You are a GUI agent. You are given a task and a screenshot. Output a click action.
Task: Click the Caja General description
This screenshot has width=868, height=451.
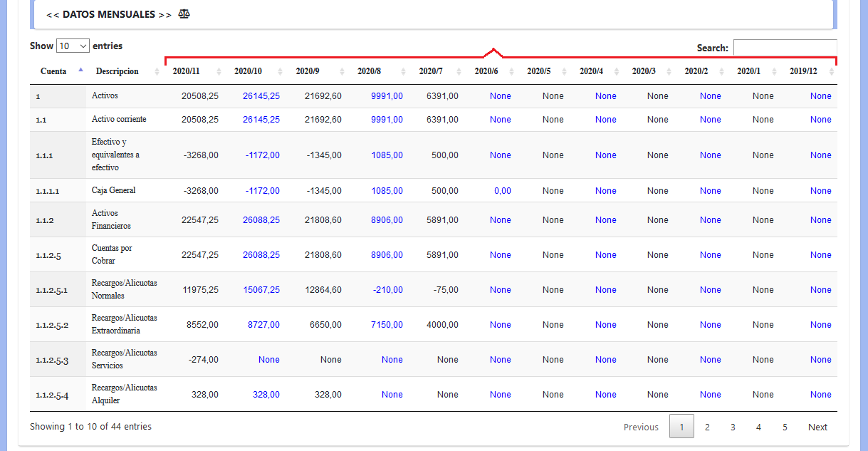tap(113, 190)
